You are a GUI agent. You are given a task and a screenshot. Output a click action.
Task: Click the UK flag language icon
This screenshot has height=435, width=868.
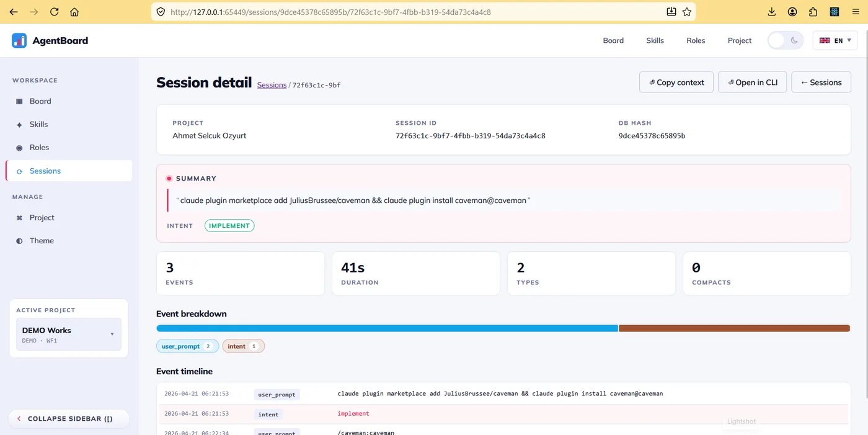tap(825, 40)
